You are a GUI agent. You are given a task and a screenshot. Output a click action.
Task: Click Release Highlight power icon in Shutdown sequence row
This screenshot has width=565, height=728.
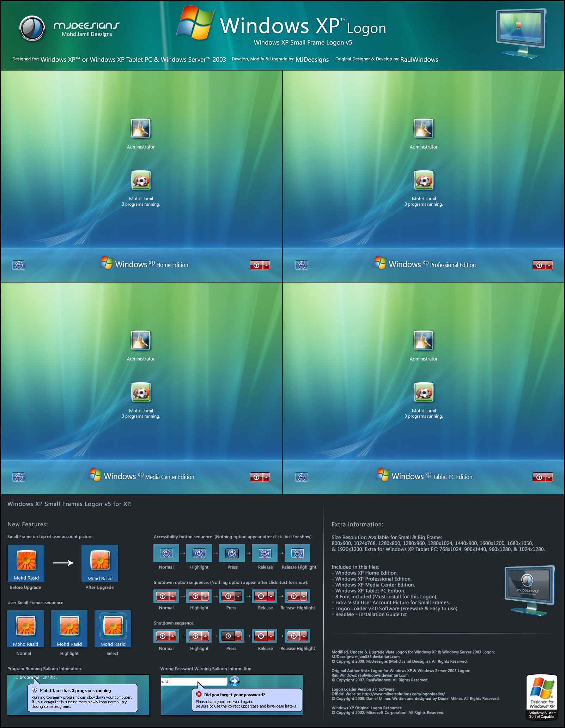(294, 636)
